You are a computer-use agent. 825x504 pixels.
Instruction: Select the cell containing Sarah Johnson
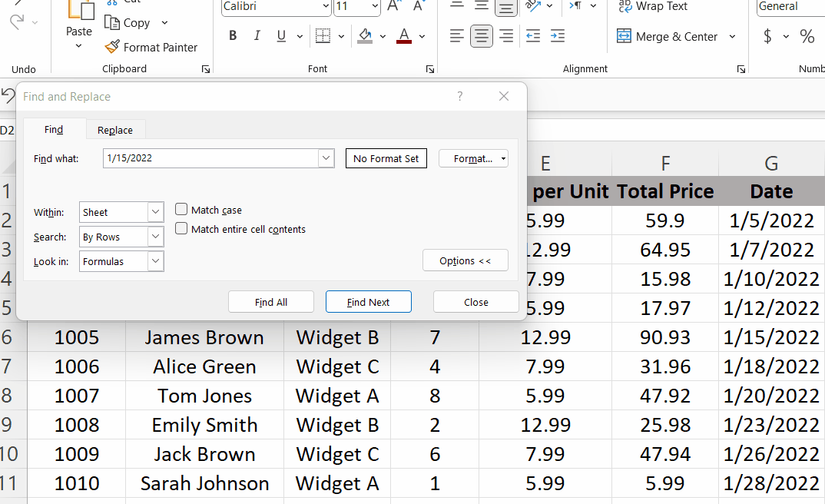coord(204,483)
